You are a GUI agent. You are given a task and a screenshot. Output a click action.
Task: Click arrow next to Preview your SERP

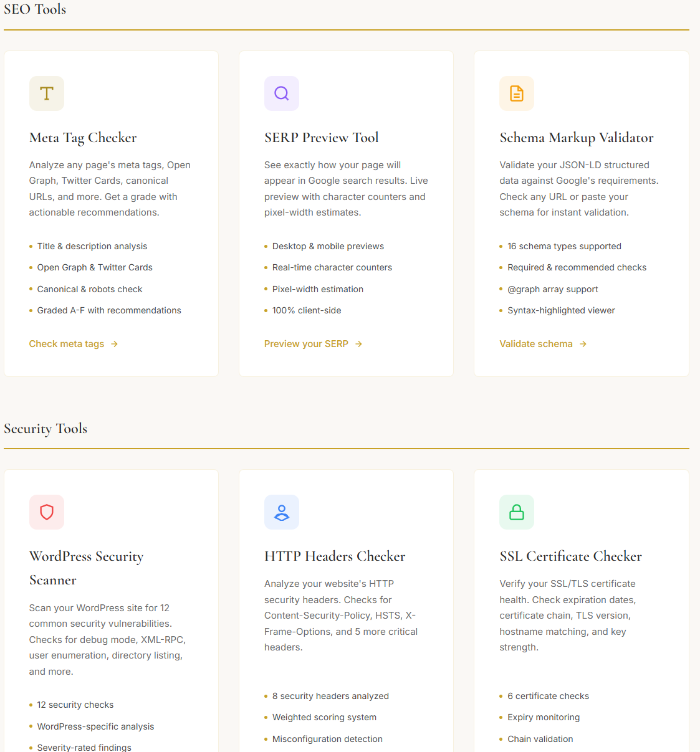pos(358,344)
